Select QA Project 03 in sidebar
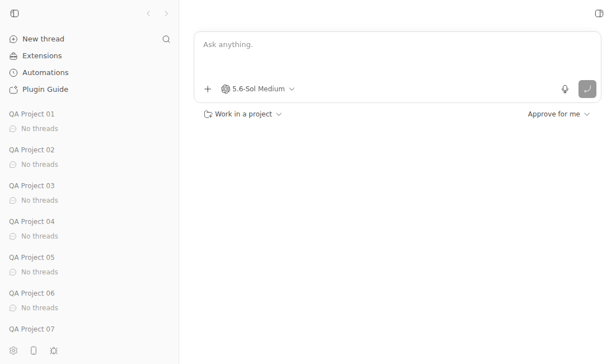This screenshot has width=616, height=364. [32, 186]
